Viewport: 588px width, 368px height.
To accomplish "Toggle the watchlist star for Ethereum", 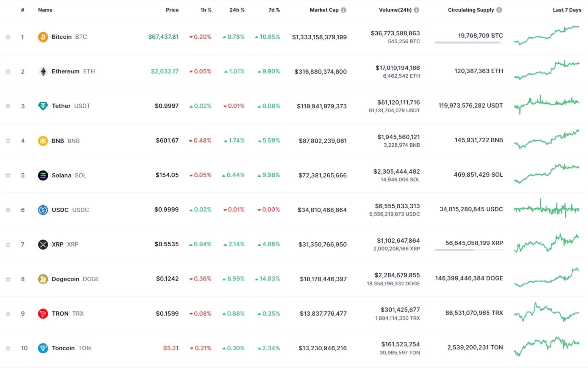I will (x=7, y=71).
